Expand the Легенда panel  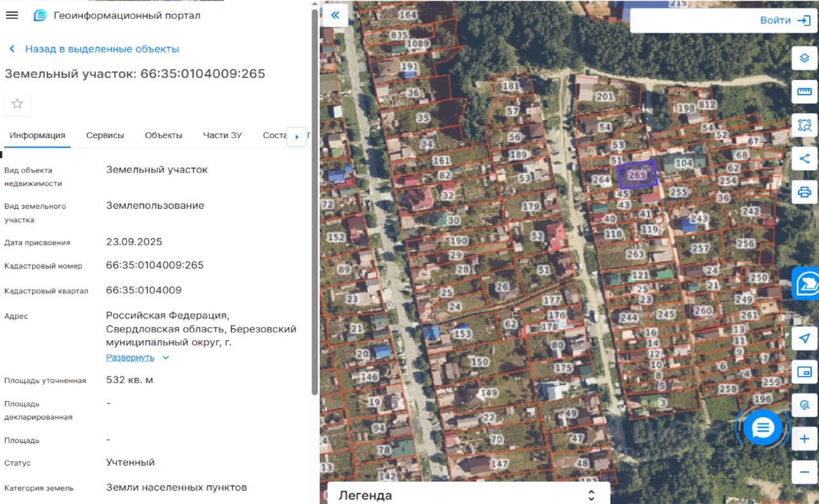[591, 495]
